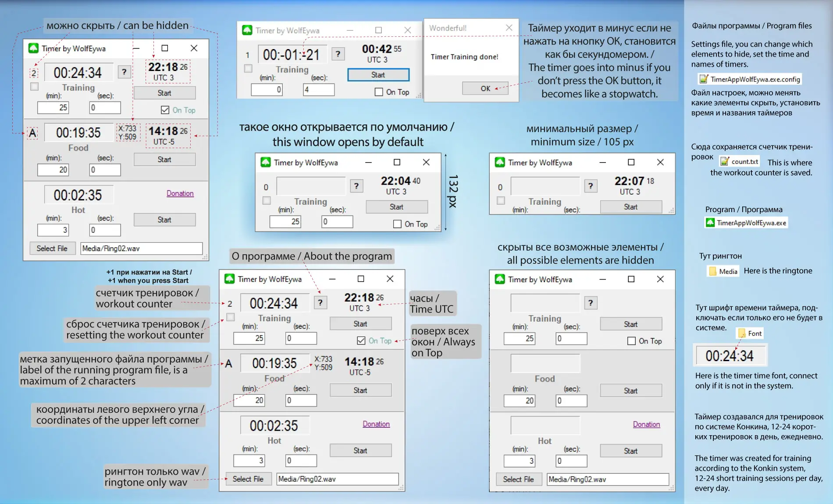The height and width of the screenshot is (504, 833).
Task: Click the app icon of the all-elements-hidden window
Action: pos(500,279)
